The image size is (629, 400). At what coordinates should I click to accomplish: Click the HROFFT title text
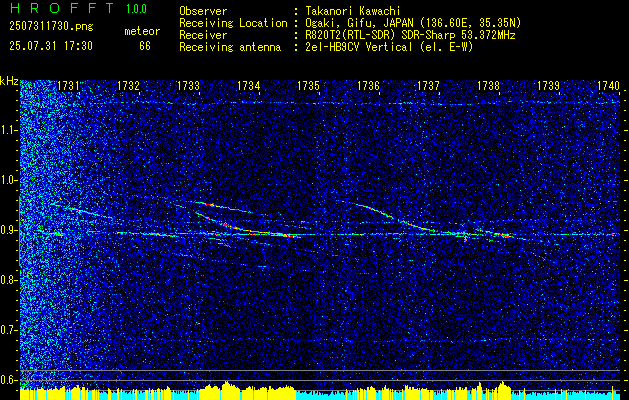[61, 8]
